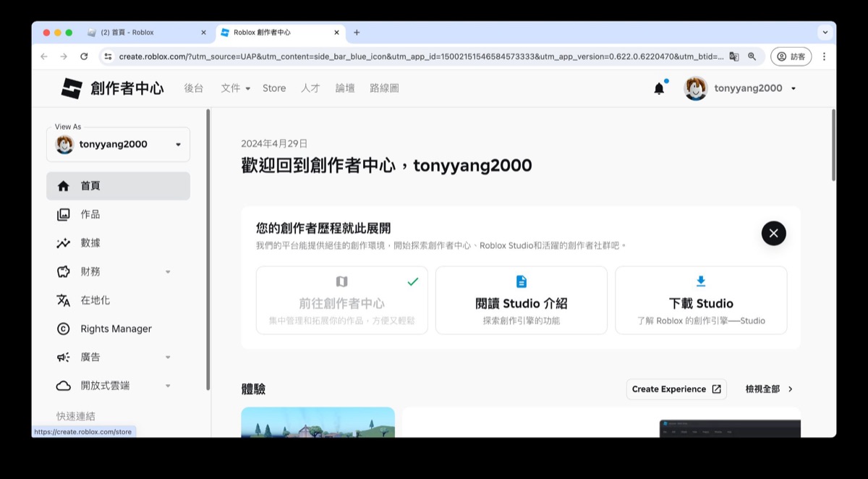
Task: Click the browser address bar URL
Action: [x=421, y=56]
